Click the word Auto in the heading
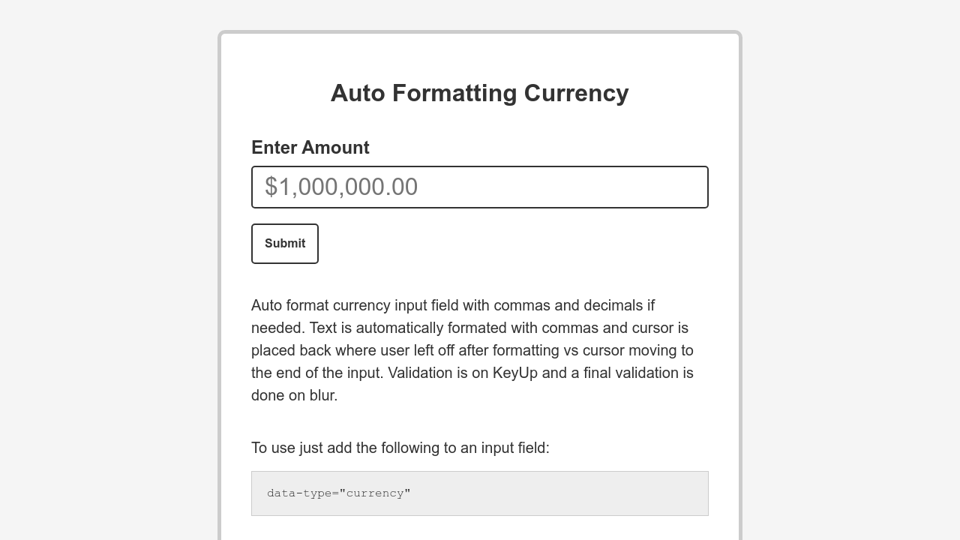 point(358,93)
